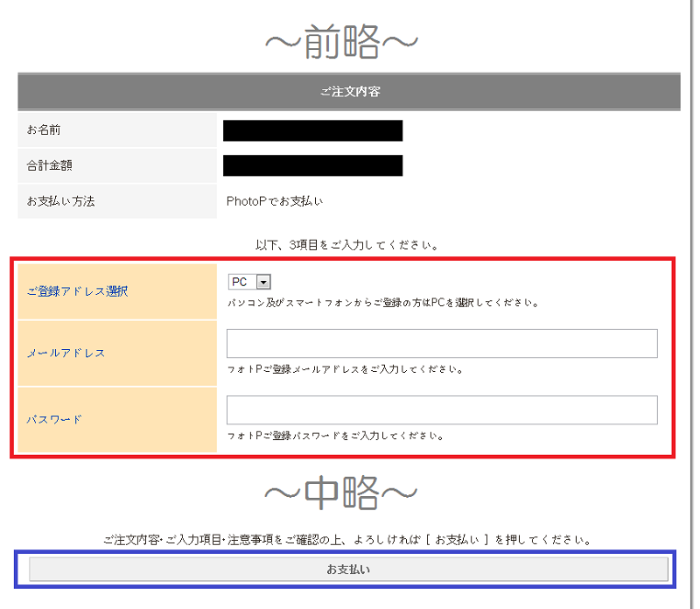Screen dimensions: 700x609
Task: Focus the パスワード input field
Action: point(442,409)
